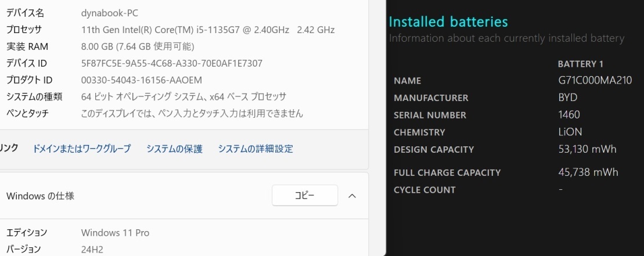The height and width of the screenshot is (256, 644).
Task: Click the design capacity 53,130 mWh value
Action: (x=587, y=149)
